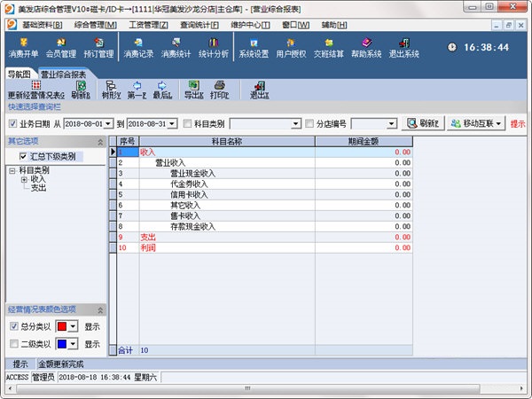Screen dimensions: 532x399
Task: Switch to the 导航图 tab
Action: [x=19, y=74]
